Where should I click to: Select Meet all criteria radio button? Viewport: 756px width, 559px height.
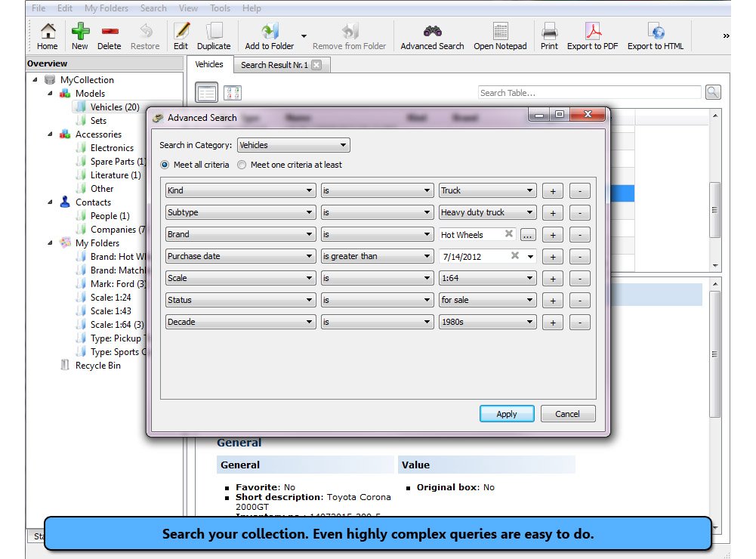click(165, 165)
